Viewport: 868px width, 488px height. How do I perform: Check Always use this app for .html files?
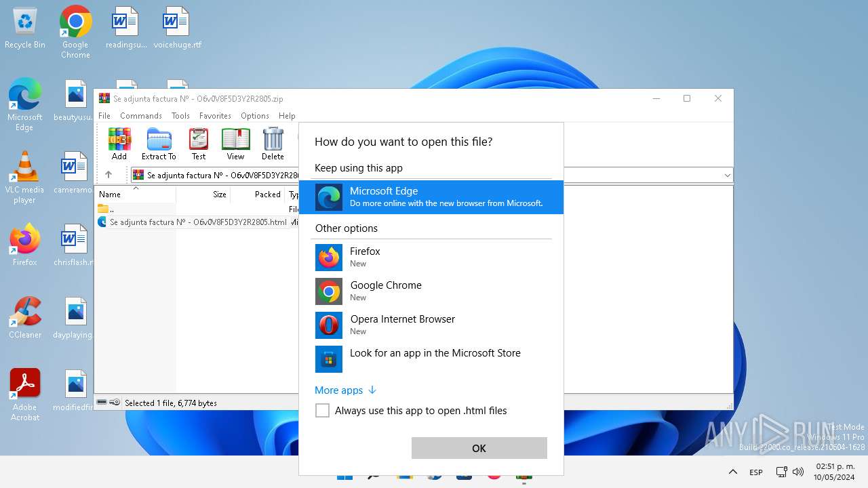click(323, 411)
